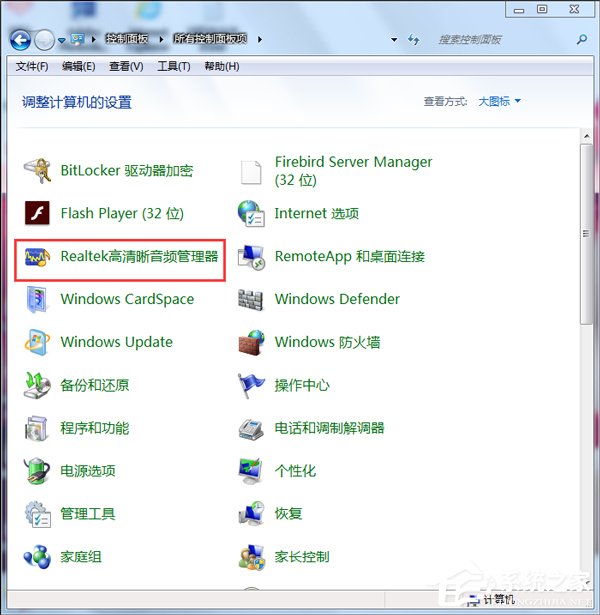Close the Control Panel window
This screenshot has height=615, width=600.
click(575, 9)
